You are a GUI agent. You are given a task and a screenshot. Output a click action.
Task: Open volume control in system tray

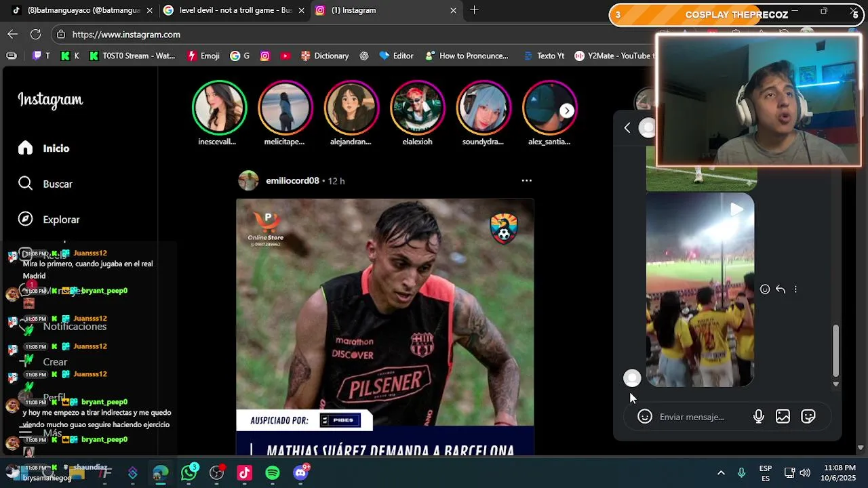pos(805,473)
